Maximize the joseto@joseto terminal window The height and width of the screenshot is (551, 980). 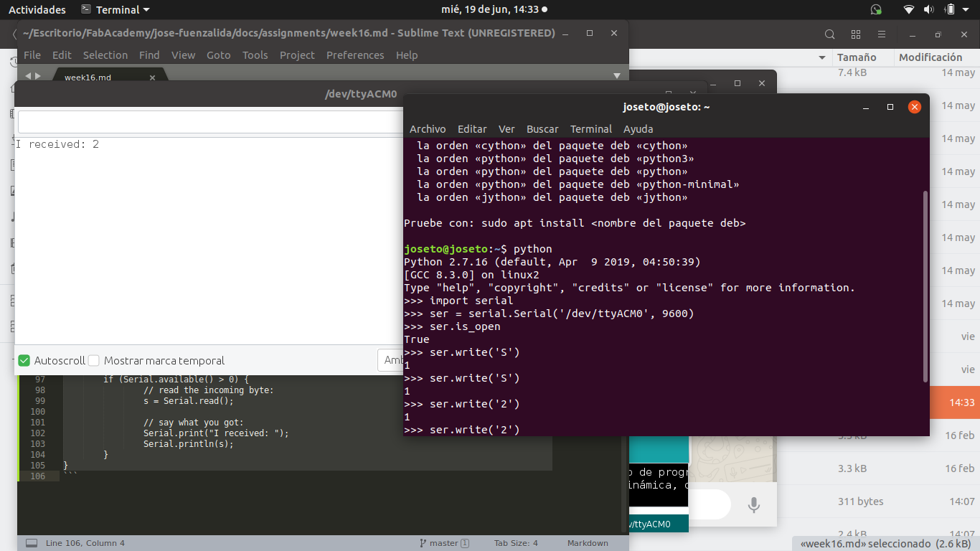tap(890, 107)
